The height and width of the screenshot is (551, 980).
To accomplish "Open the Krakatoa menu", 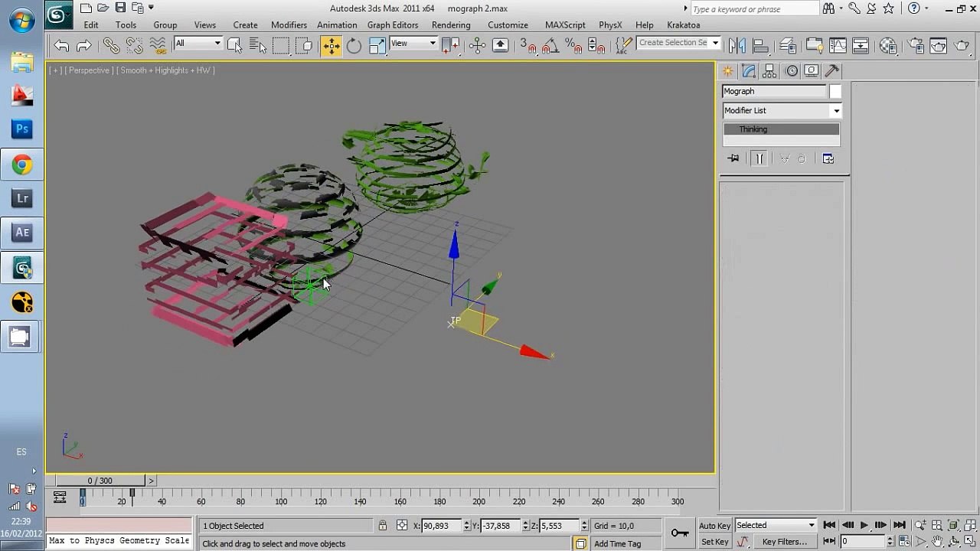I will point(684,24).
